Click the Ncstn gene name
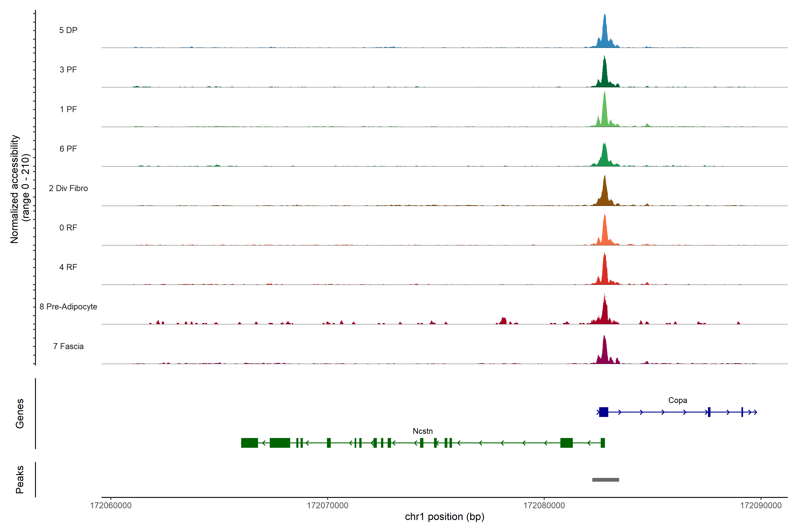Image resolution: width=798 pixels, height=532 pixels. (x=422, y=431)
